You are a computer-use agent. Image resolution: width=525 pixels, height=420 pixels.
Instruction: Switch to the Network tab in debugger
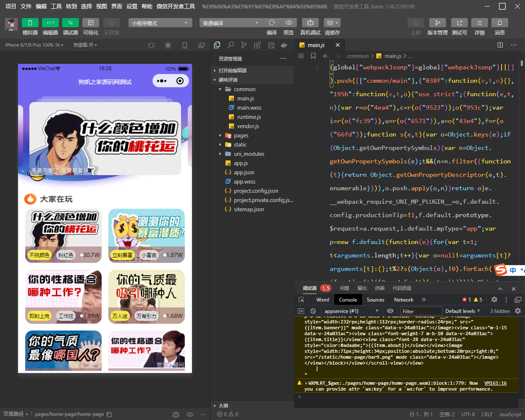(403, 300)
